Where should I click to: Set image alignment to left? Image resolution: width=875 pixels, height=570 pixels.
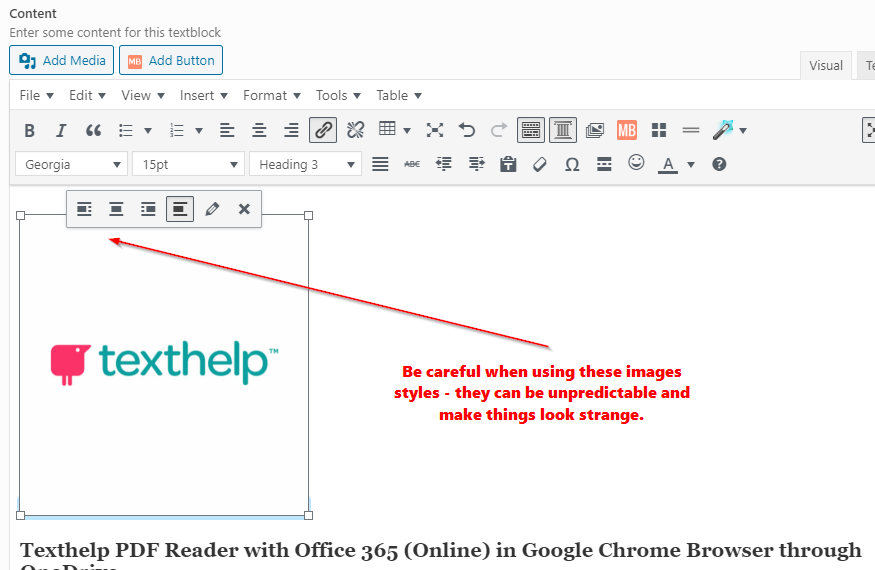(x=84, y=209)
